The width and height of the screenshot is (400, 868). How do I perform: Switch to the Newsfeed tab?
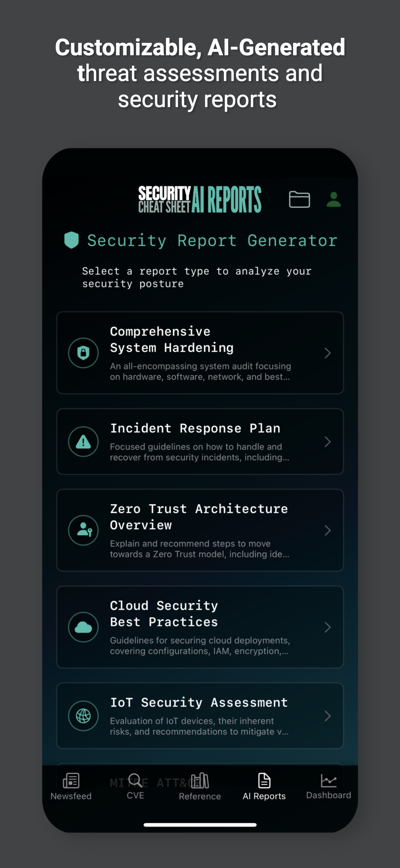click(x=71, y=787)
